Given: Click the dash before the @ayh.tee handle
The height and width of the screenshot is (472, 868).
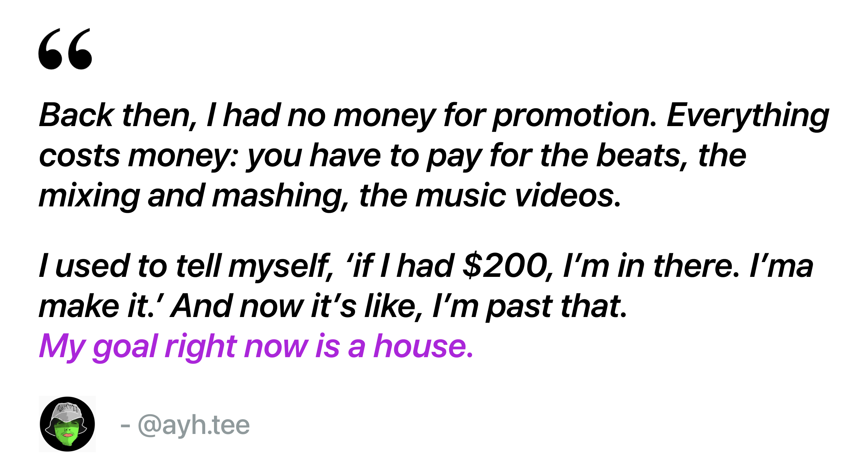Looking at the screenshot, I should 125,426.
